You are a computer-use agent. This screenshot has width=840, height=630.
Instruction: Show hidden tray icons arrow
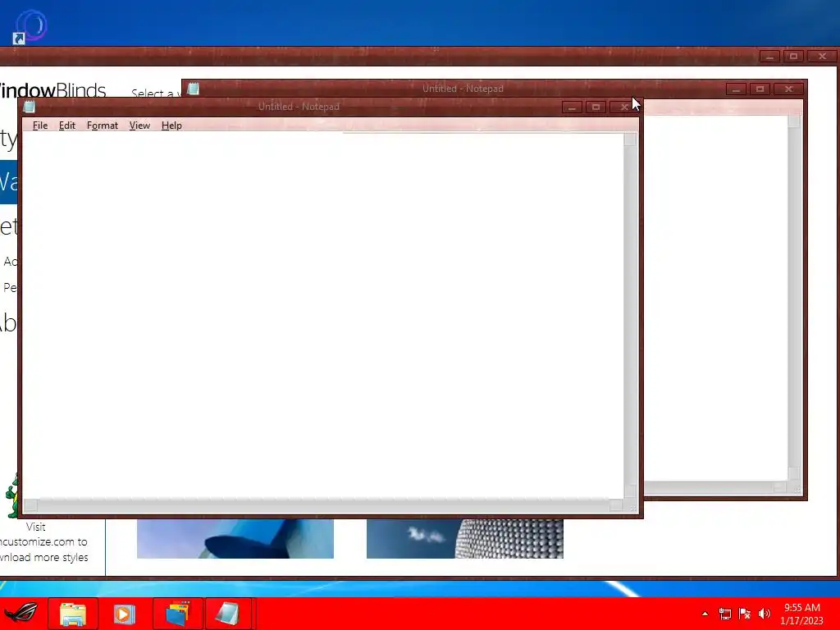tap(705, 614)
